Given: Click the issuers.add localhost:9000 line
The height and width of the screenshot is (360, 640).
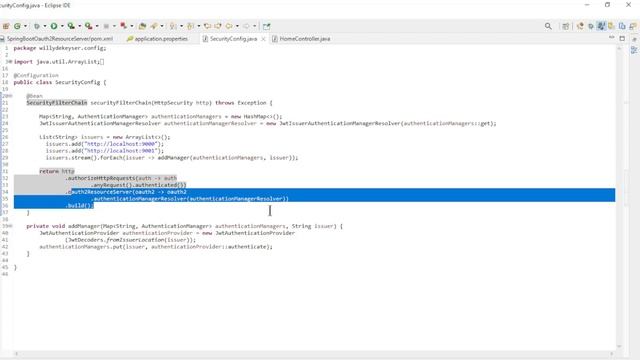Looking at the screenshot, I should tap(104, 144).
